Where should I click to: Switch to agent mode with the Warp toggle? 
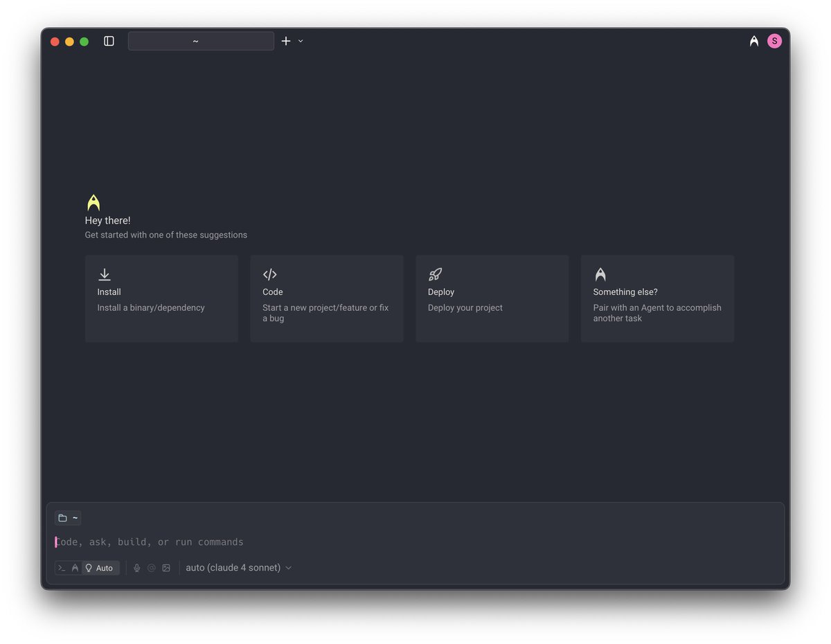[75, 567]
